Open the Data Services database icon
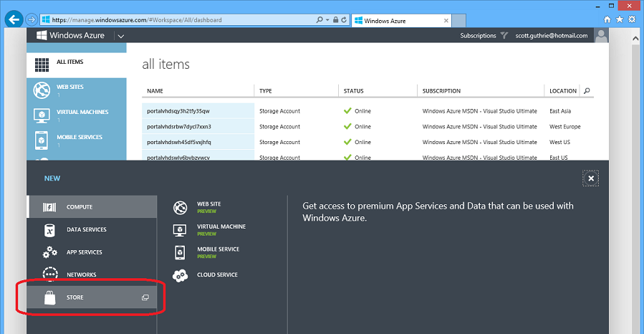Image resolution: width=644 pixels, height=334 pixels. coord(49,230)
